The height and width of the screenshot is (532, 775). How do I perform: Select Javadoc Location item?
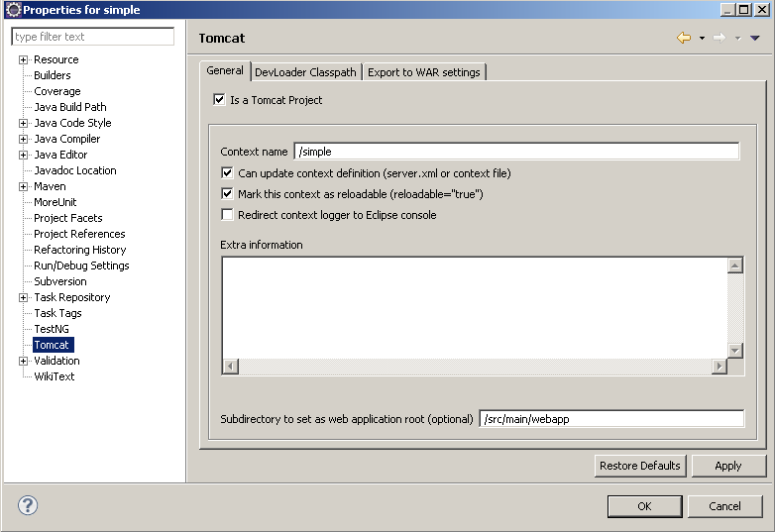[x=75, y=170]
